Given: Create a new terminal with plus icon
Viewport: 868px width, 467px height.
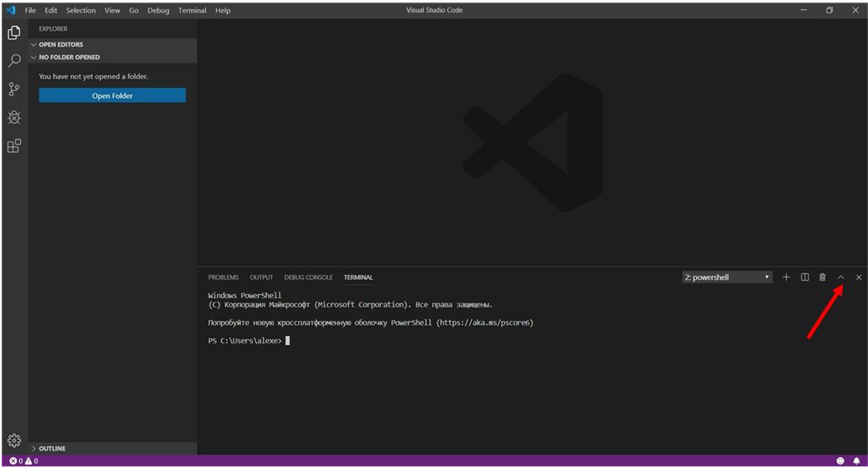Looking at the screenshot, I should [x=786, y=277].
